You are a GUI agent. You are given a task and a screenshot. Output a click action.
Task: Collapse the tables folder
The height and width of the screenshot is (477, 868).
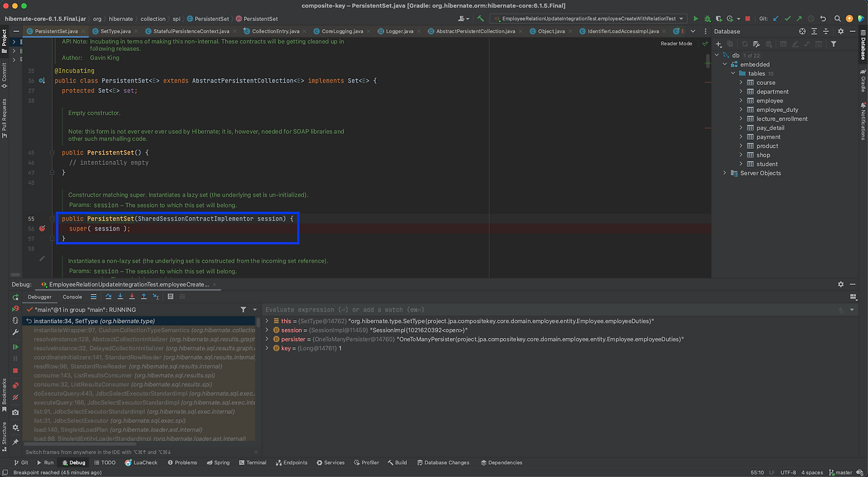tap(733, 73)
